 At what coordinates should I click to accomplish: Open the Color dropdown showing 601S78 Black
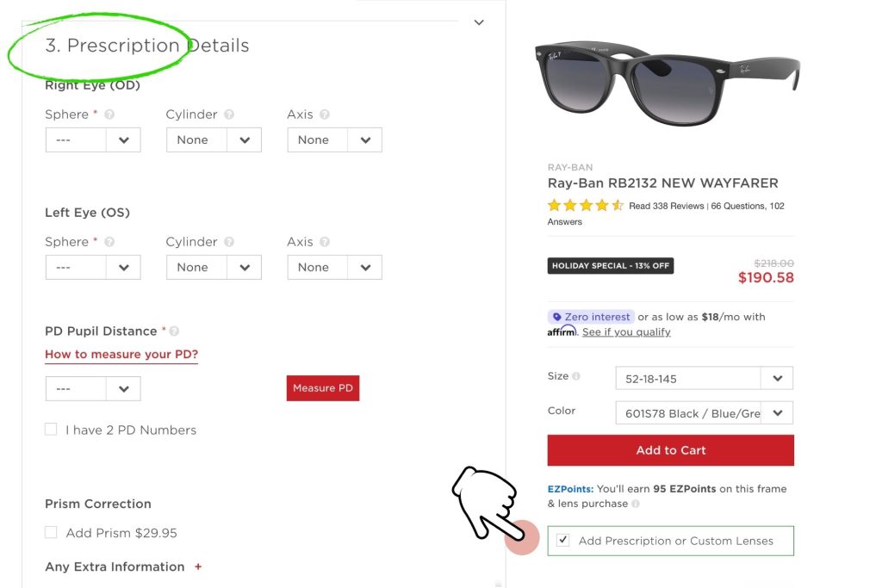coord(704,412)
